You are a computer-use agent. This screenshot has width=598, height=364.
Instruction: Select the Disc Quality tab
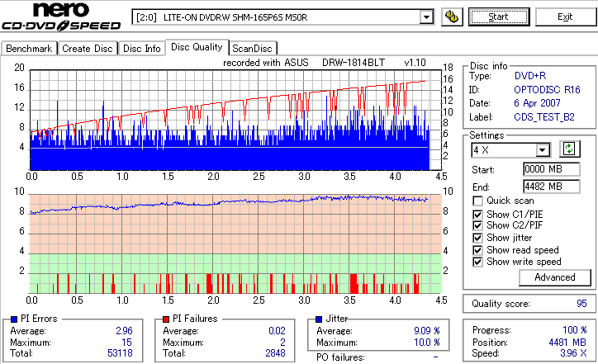tap(197, 47)
